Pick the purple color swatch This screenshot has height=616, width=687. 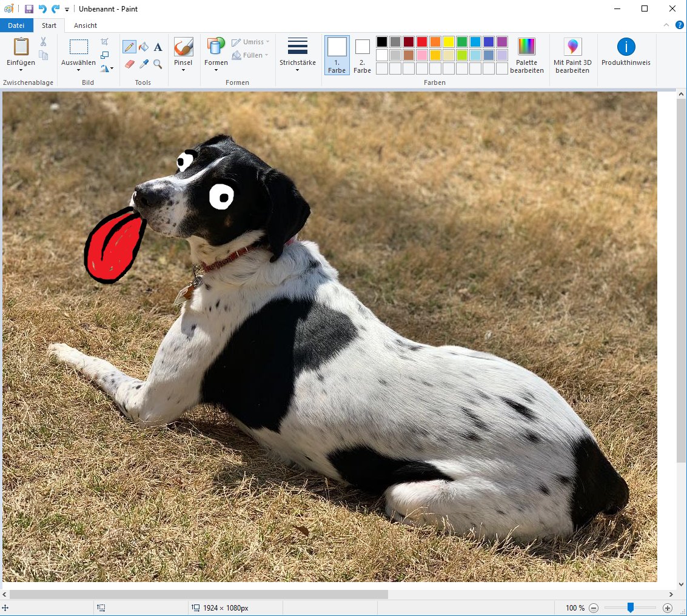(x=502, y=42)
